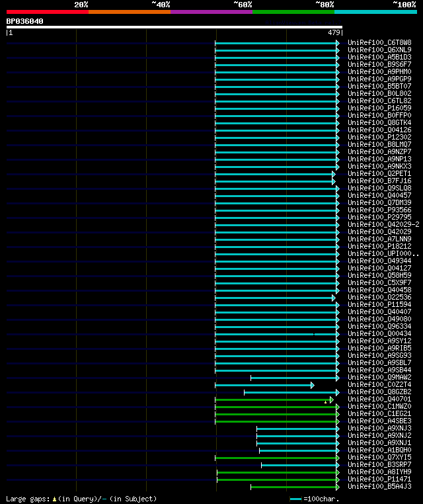Image resolution: width=423 pixels, height=504 pixels.
Task: Open the UniRef100_C5X9F7 label
Action: coord(379,283)
